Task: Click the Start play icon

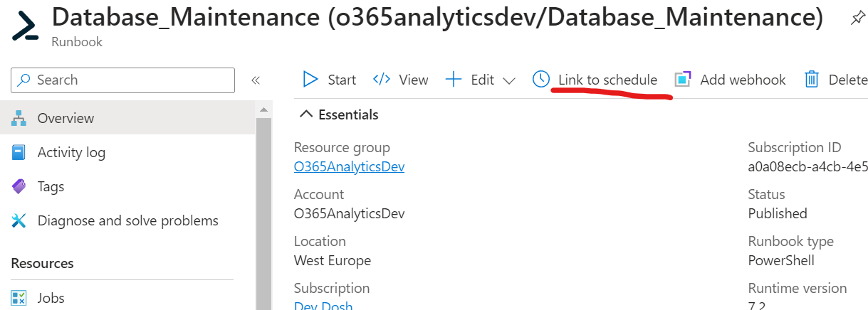Action: tap(310, 80)
